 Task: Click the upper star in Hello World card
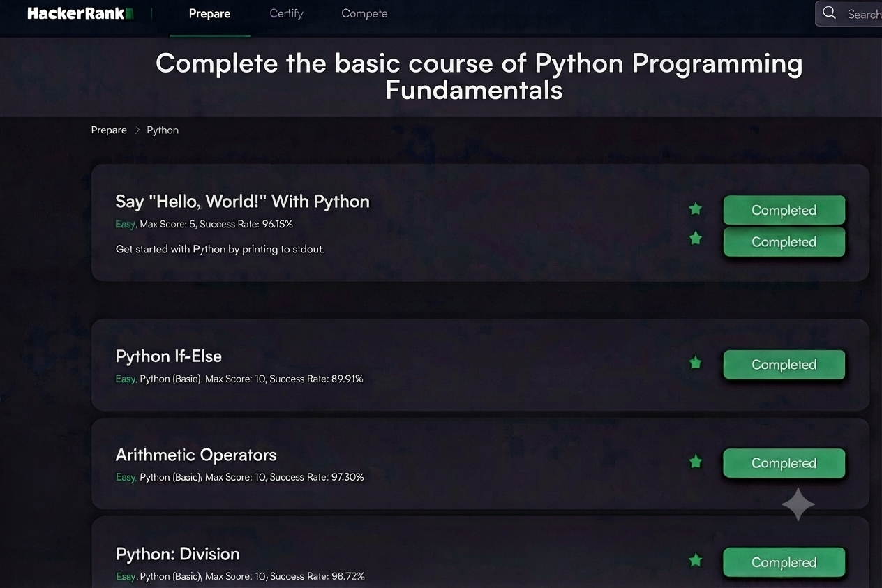pyautogui.click(x=695, y=209)
